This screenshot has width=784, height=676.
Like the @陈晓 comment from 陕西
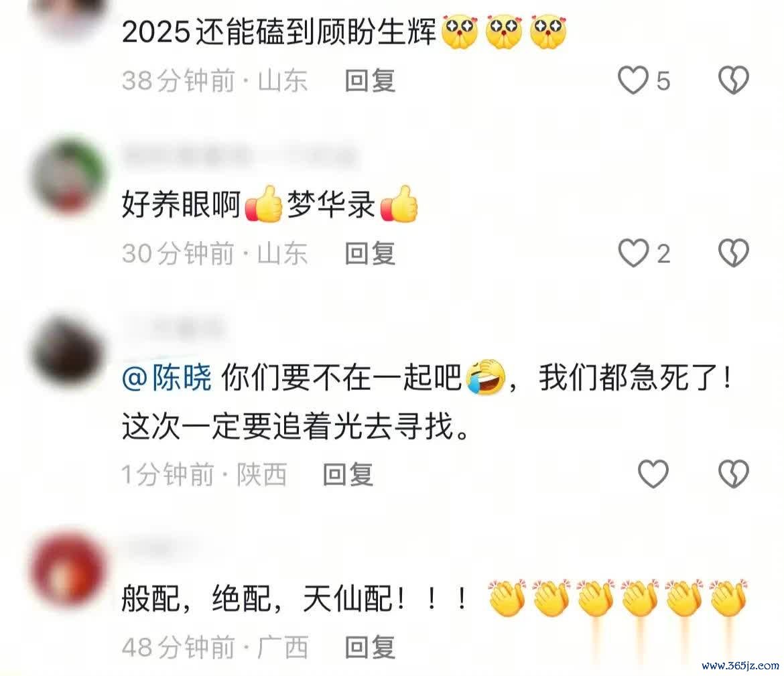coord(653,474)
